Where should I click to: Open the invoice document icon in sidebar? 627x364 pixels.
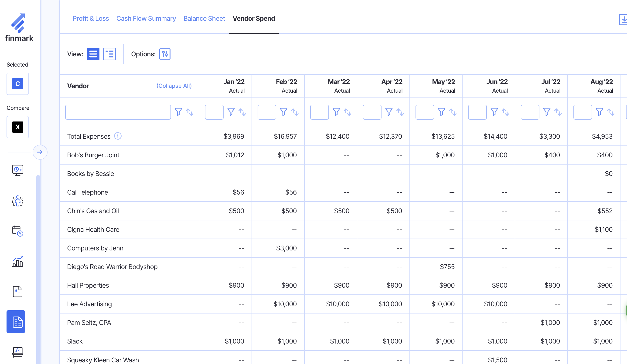tap(17, 291)
